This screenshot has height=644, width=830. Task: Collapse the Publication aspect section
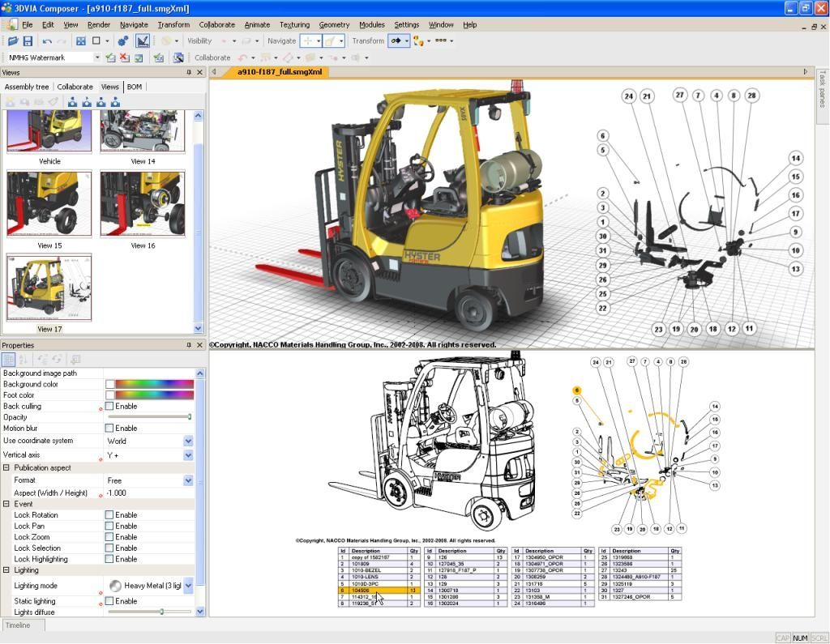[6, 467]
